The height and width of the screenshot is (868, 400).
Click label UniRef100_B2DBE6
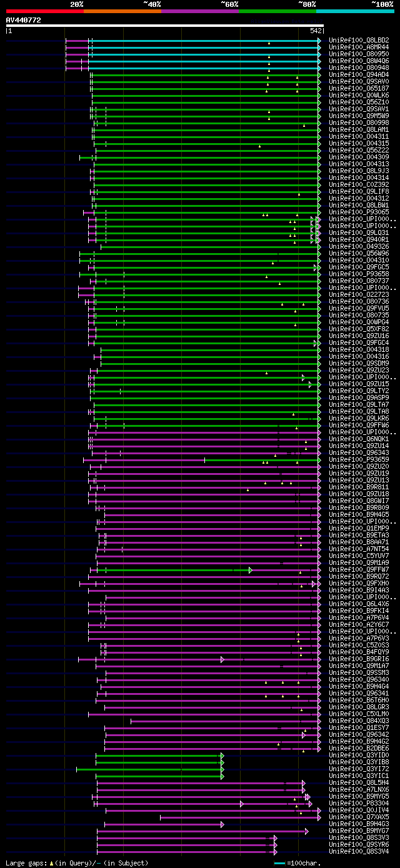tap(359, 749)
